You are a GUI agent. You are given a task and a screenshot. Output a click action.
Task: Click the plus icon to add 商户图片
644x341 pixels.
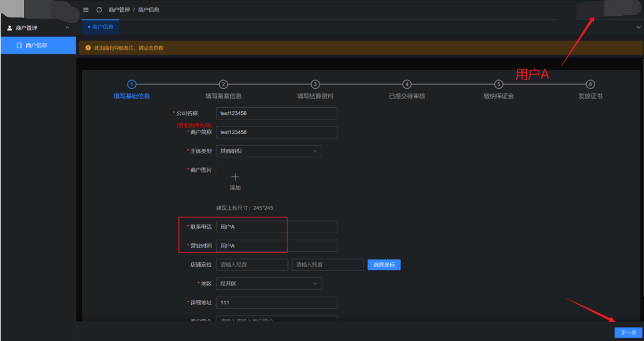[235, 177]
